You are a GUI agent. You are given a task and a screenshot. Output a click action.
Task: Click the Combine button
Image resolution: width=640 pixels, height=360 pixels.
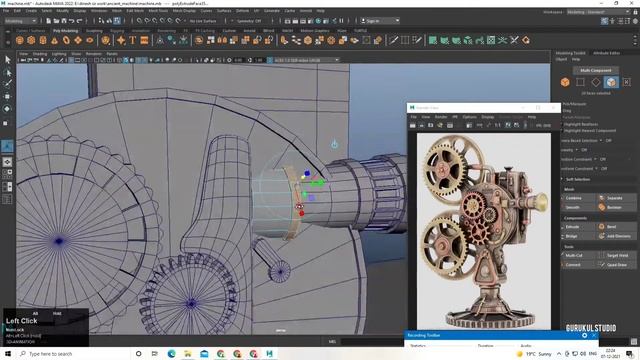pos(578,198)
